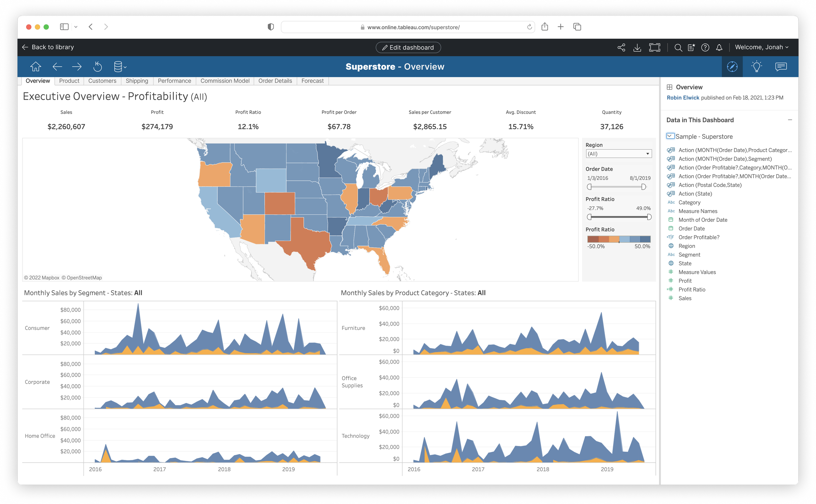Click the share icon in dark header
Image resolution: width=816 pixels, height=504 pixels.
tap(621, 47)
